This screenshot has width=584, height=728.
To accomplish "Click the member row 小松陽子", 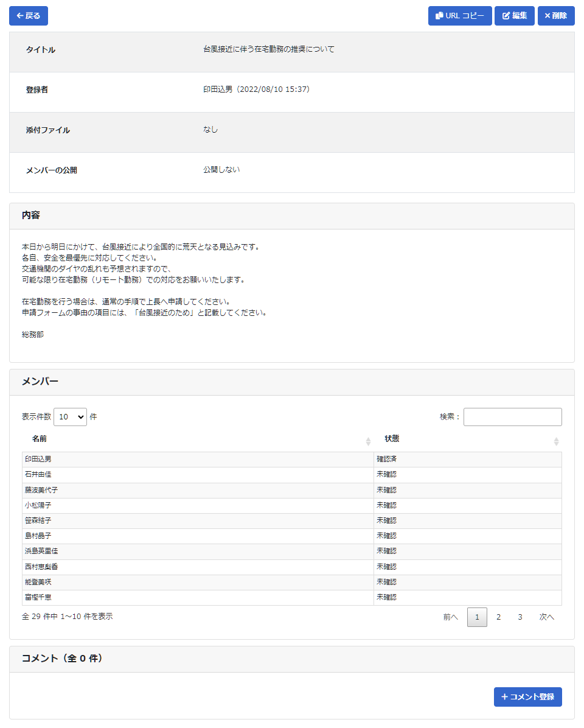I will click(38, 505).
